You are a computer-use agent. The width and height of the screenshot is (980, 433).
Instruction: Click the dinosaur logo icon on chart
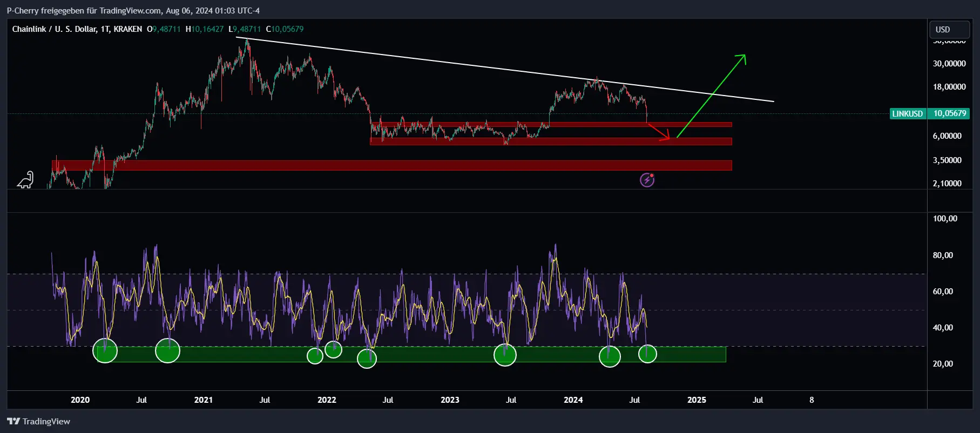point(25,180)
